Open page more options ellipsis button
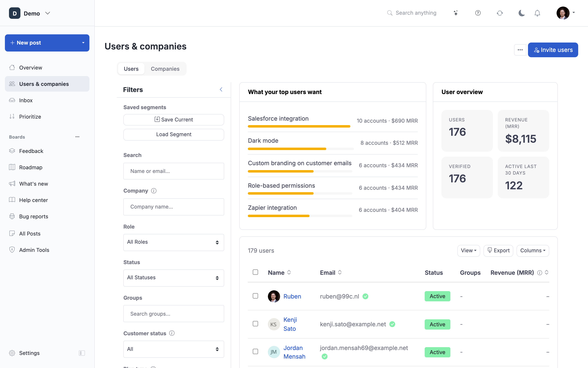The width and height of the screenshot is (588, 368). (520, 50)
